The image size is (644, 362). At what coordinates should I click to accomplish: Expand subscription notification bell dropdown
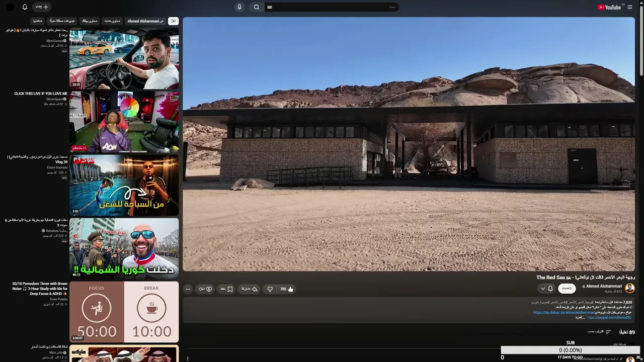[547, 289]
